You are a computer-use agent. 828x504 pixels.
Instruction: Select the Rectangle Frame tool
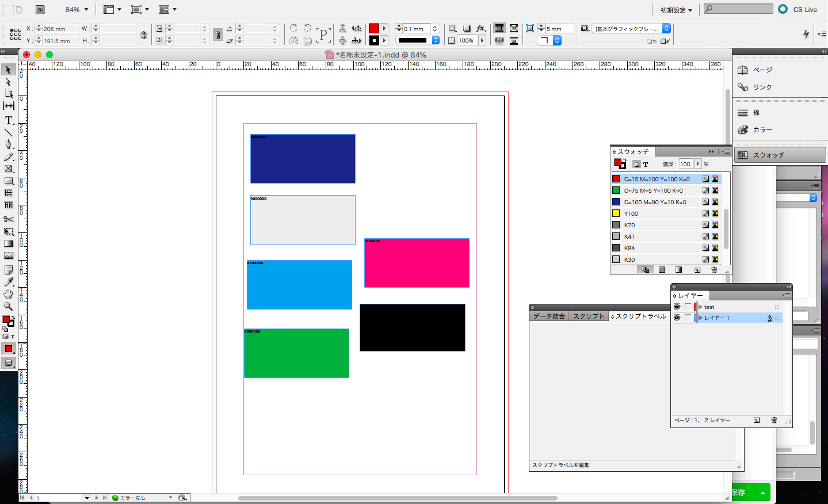8,169
